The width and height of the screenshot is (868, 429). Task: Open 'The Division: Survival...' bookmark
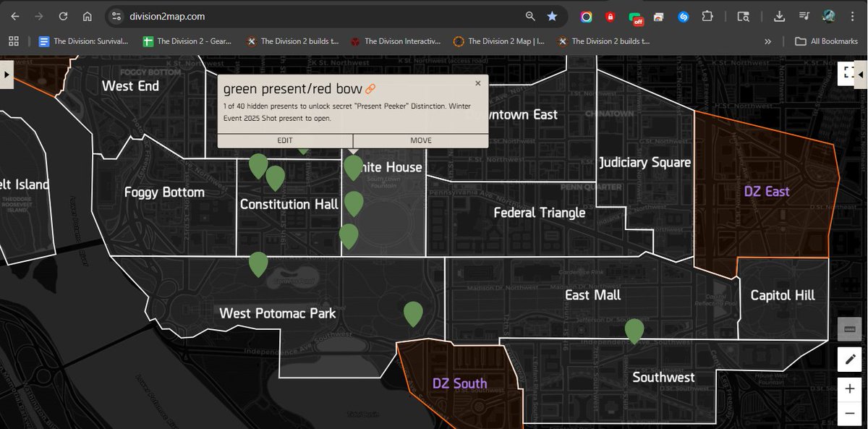(x=83, y=41)
